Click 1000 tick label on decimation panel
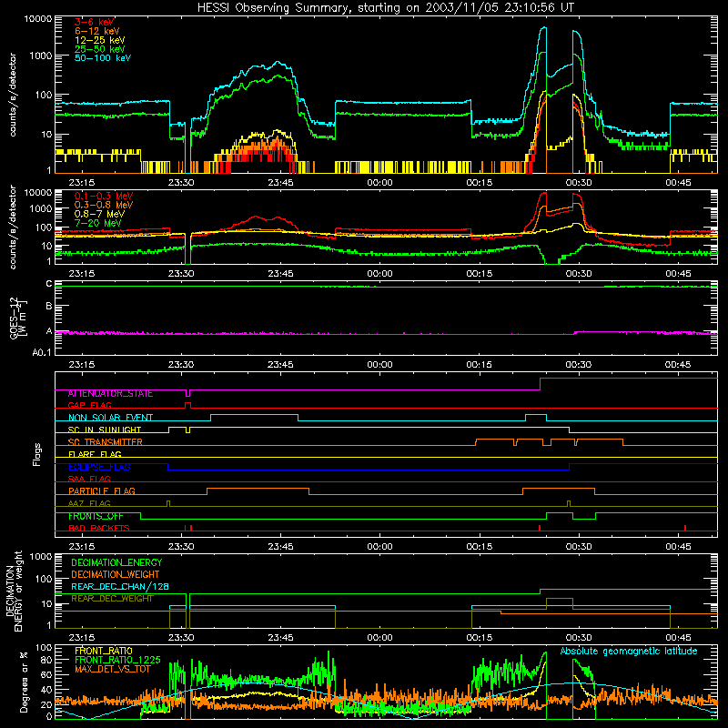The width and height of the screenshot is (728, 728). tap(41, 556)
